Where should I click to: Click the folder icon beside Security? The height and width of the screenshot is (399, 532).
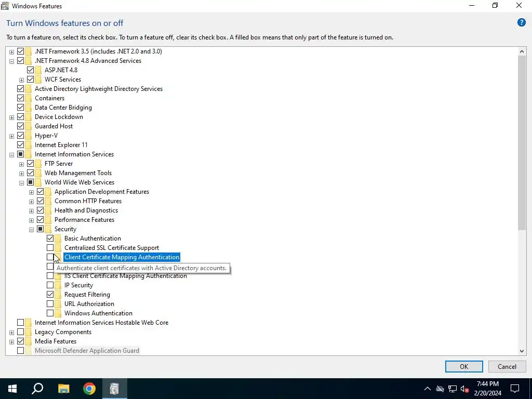click(x=48, y=229)
